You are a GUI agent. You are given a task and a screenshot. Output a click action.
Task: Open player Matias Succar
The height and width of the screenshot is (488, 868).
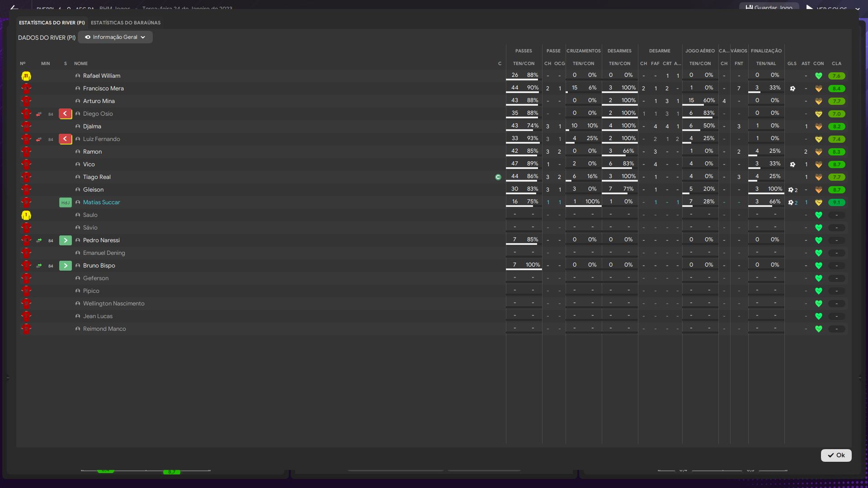coord(102,202)
